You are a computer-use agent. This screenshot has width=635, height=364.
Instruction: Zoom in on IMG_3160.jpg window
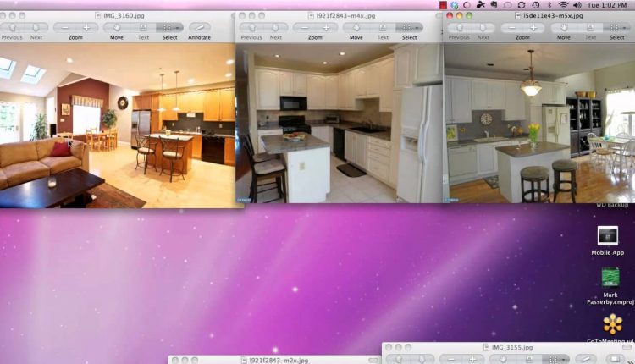click(x=86, y=28)
